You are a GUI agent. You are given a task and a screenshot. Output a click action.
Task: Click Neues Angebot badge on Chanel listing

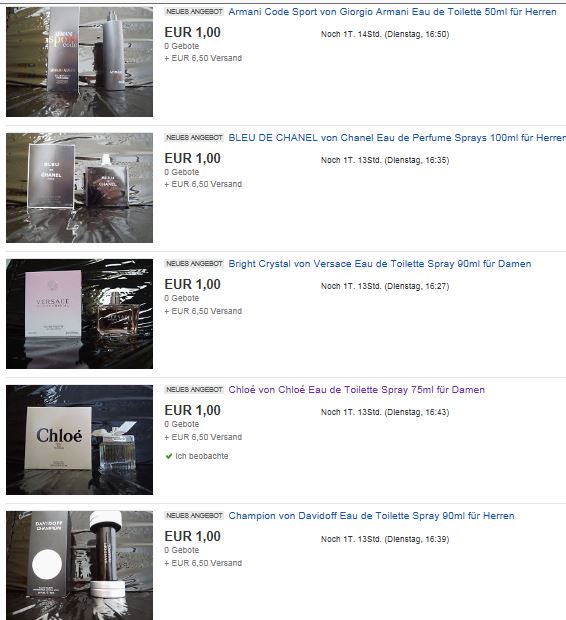194,138
